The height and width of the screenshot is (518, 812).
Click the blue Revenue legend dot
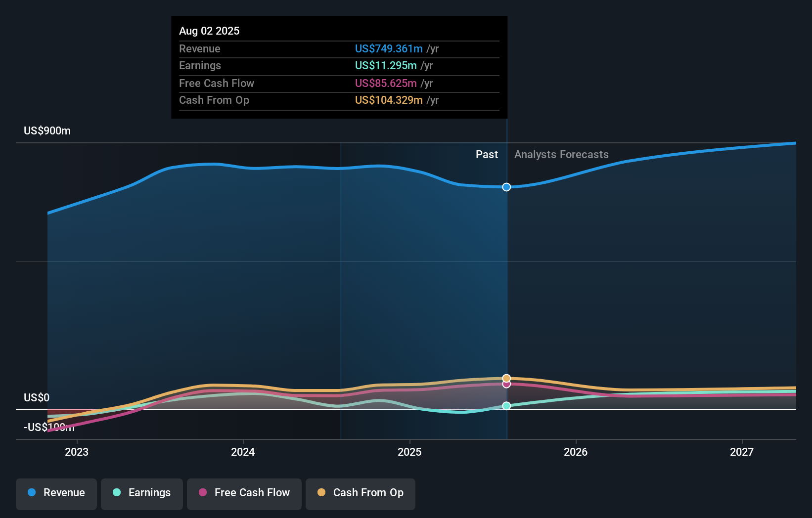(x=32, y=493)
